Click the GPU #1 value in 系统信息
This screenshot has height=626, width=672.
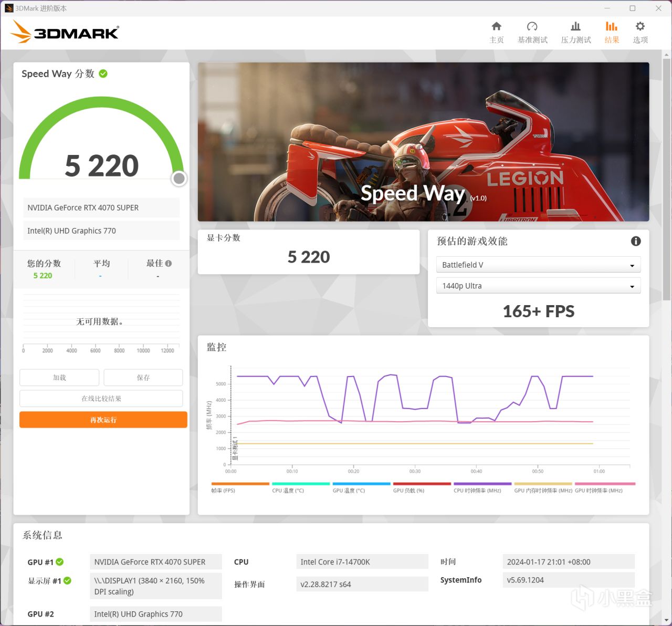coord(156,562)
